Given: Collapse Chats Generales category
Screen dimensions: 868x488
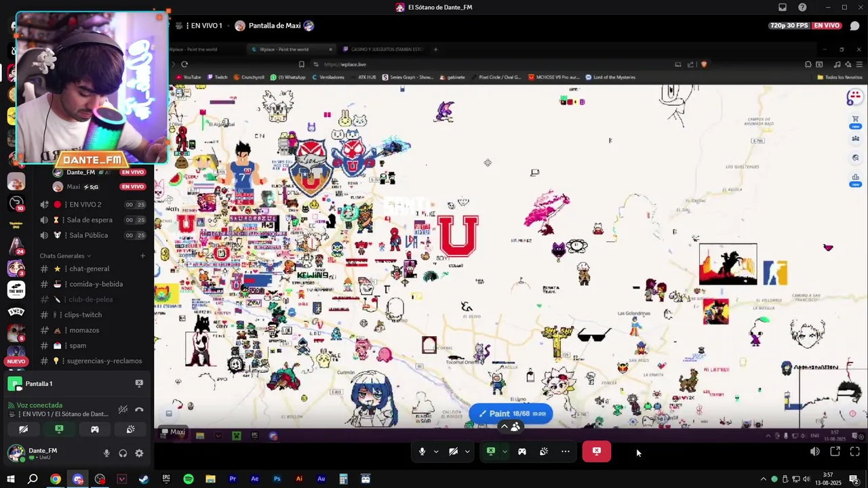Looking at the screenshot, I should coord(65,256).
